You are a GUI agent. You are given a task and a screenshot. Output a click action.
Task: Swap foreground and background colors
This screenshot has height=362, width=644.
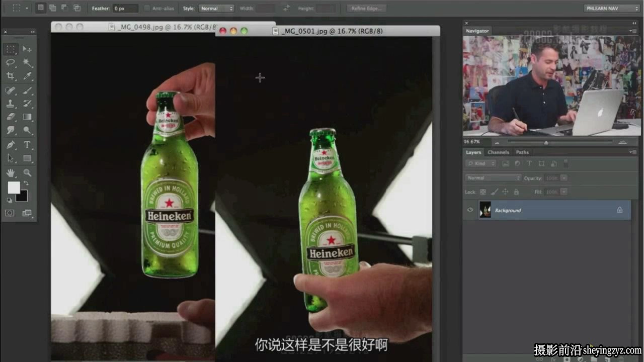coord(26,184)
